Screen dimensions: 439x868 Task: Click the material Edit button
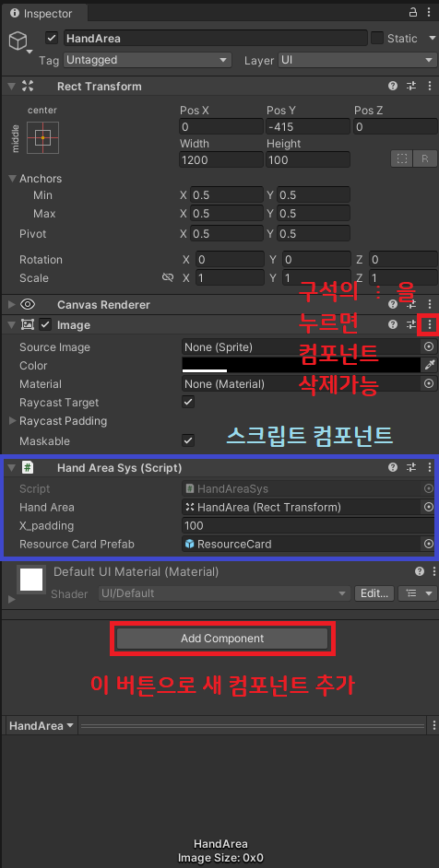click(374, 593)
